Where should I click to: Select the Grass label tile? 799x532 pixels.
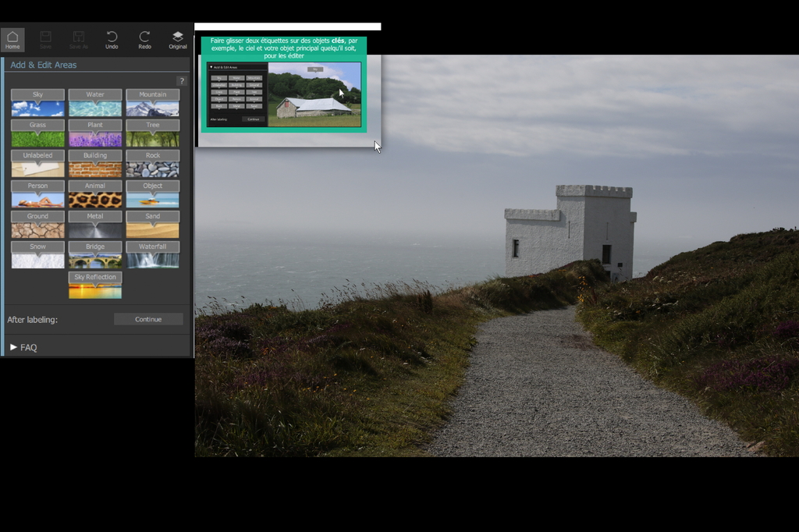(x=37, y=130)
